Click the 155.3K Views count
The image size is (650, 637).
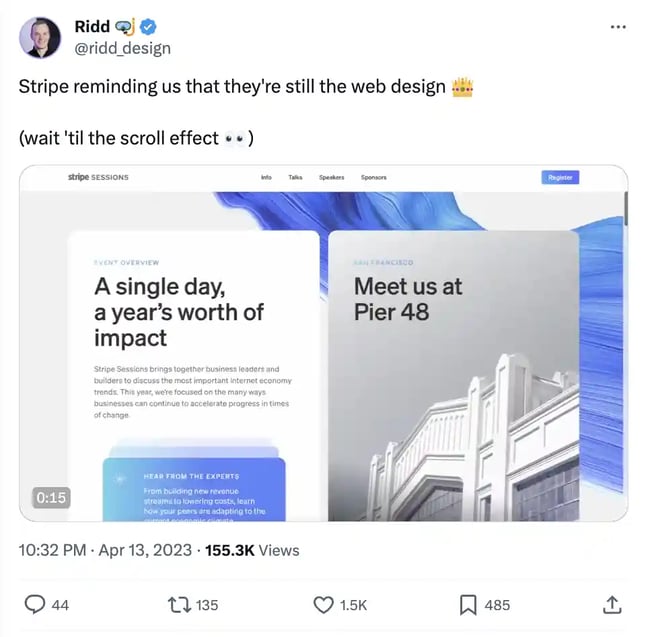point(252,550)
